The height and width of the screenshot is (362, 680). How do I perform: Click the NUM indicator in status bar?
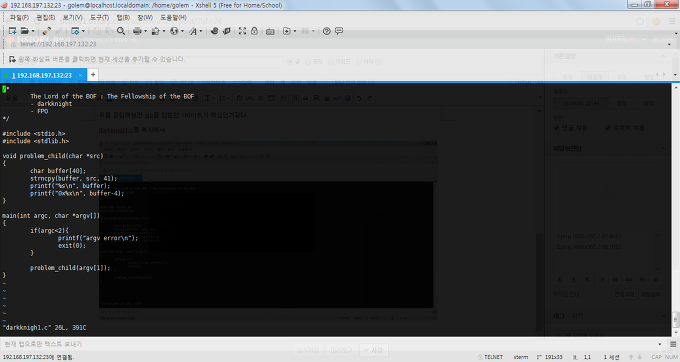click(x=671, y=357)
